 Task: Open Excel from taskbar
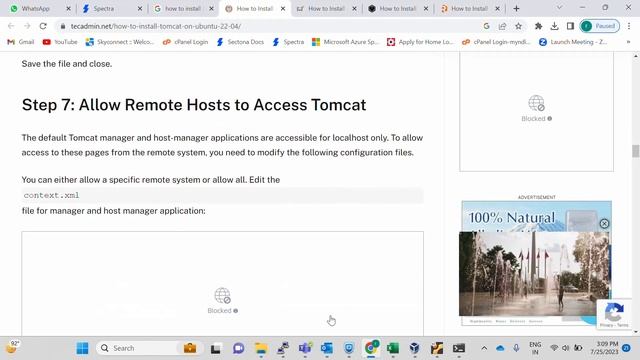393,348
